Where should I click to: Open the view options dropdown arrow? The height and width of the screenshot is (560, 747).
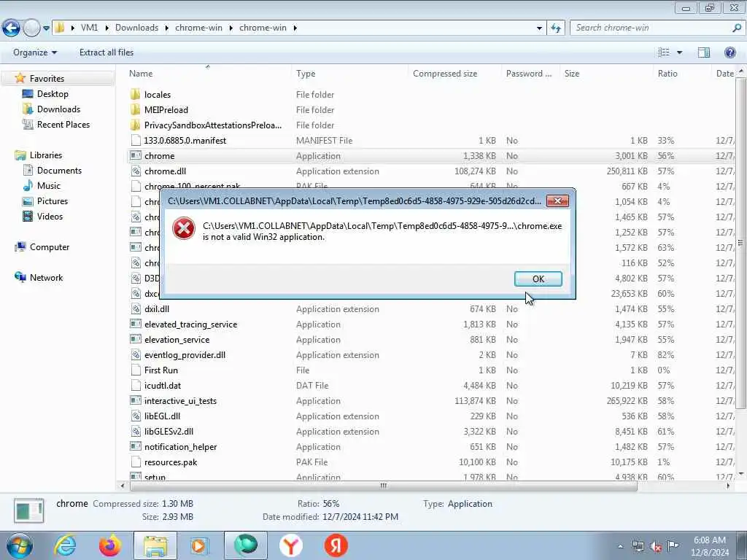(679, 52)
